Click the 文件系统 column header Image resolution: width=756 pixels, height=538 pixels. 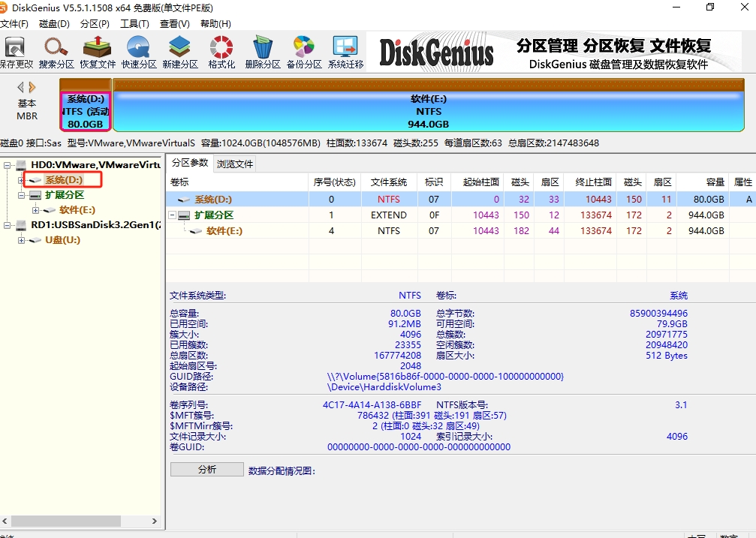[389, 182]
